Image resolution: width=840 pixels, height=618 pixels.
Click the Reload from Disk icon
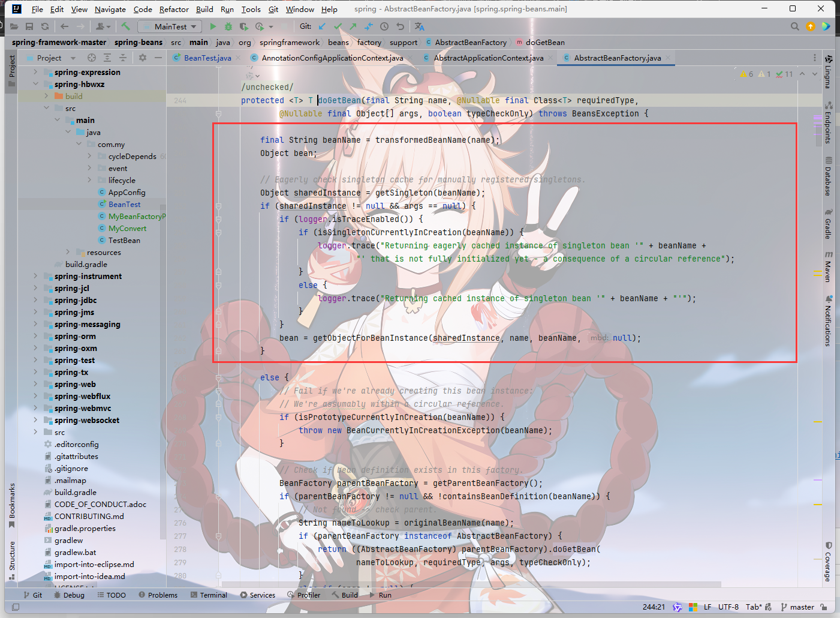click(45, 26)
